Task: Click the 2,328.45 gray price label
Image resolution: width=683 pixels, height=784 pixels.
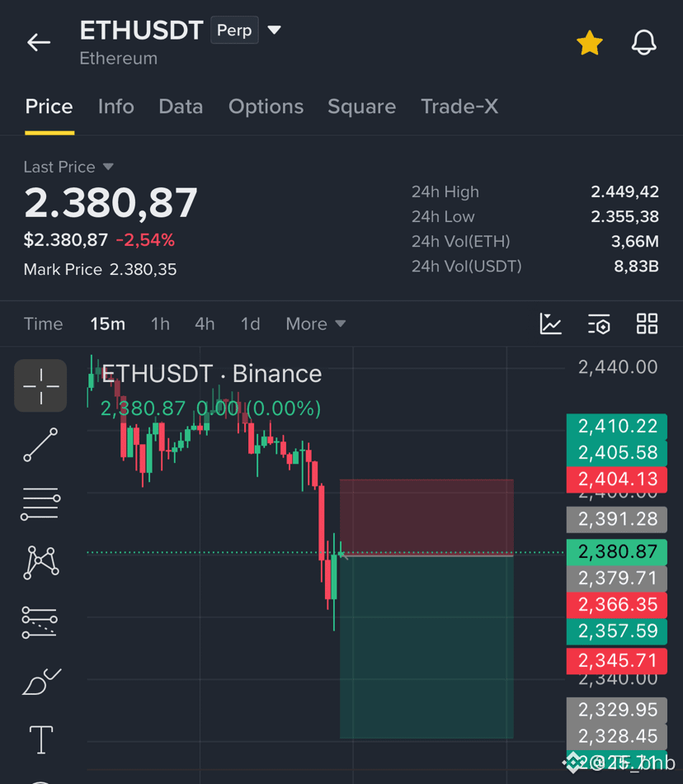Action: 617,736
